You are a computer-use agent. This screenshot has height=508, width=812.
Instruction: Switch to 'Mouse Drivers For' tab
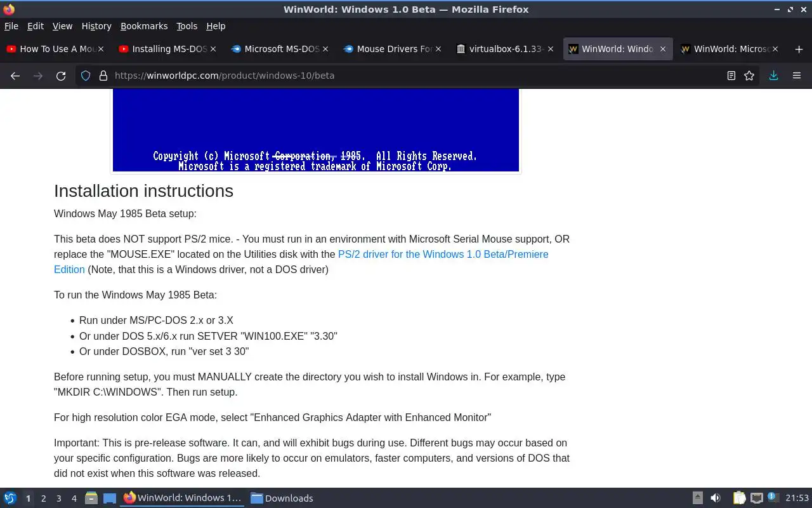(x=392, y=49)
